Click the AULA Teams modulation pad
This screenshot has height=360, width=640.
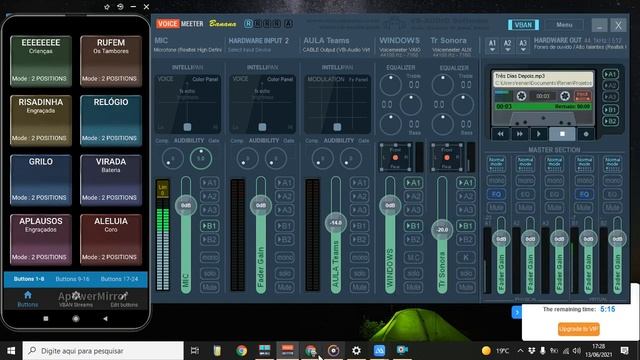point(337,104)
